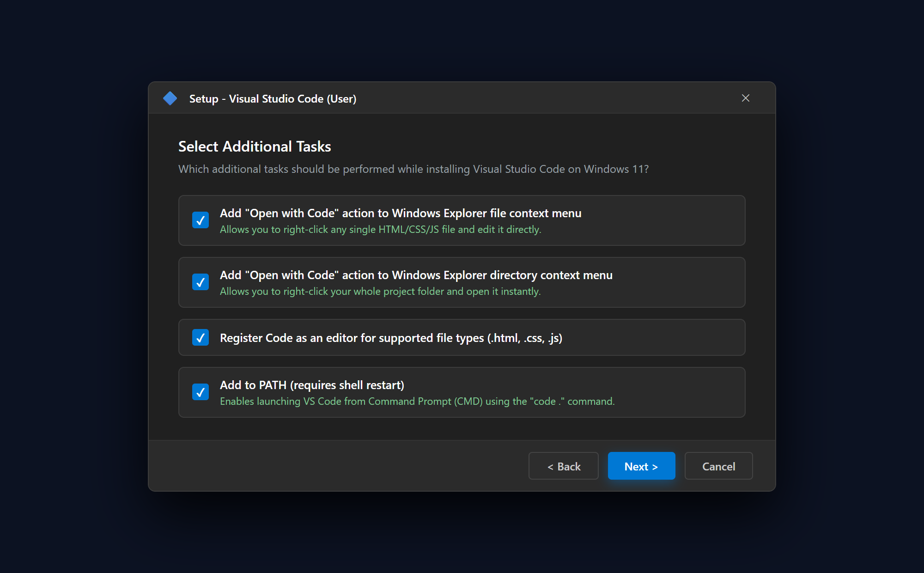Close the Setup dialog window
924x573 pixels.
745,98
